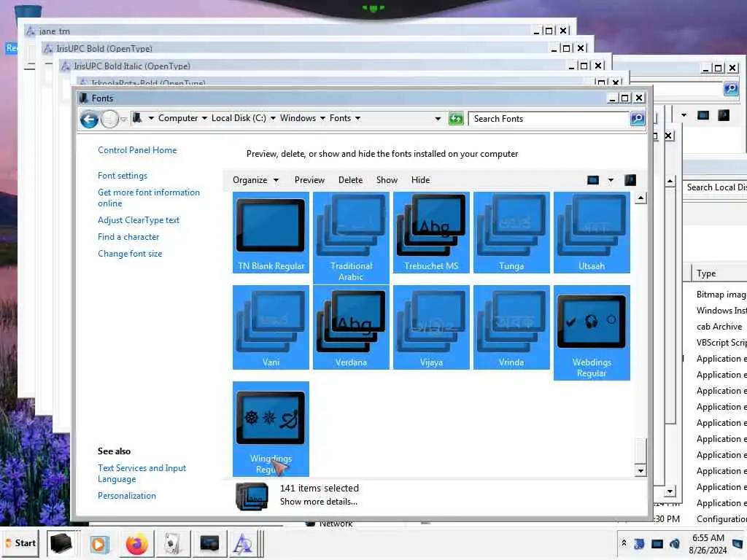Select the Vani font icon
The width and height of the screenshot is (747, 560).
click(x=271, y=327)
